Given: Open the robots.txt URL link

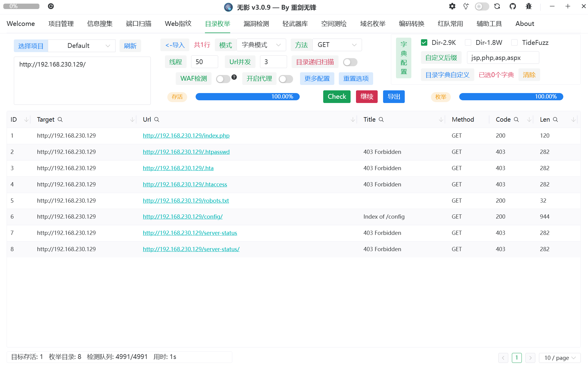Looking at the screenshot, I should point(186,201).
